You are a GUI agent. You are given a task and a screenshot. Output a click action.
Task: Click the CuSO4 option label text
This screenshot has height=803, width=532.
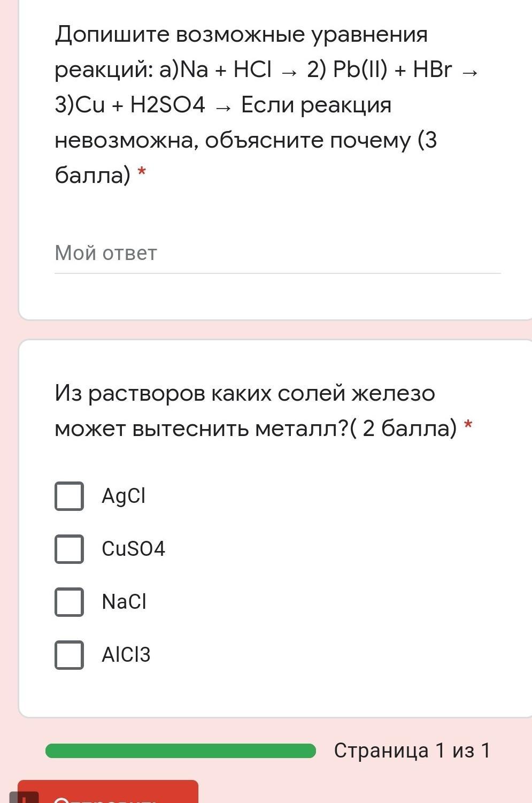click(x=134, y=549)
